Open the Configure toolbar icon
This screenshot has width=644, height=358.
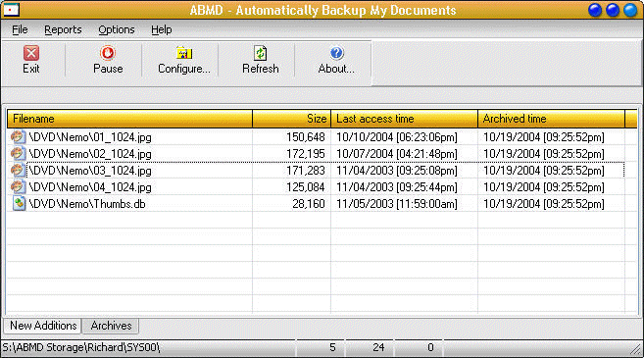(x=184, y=53)
